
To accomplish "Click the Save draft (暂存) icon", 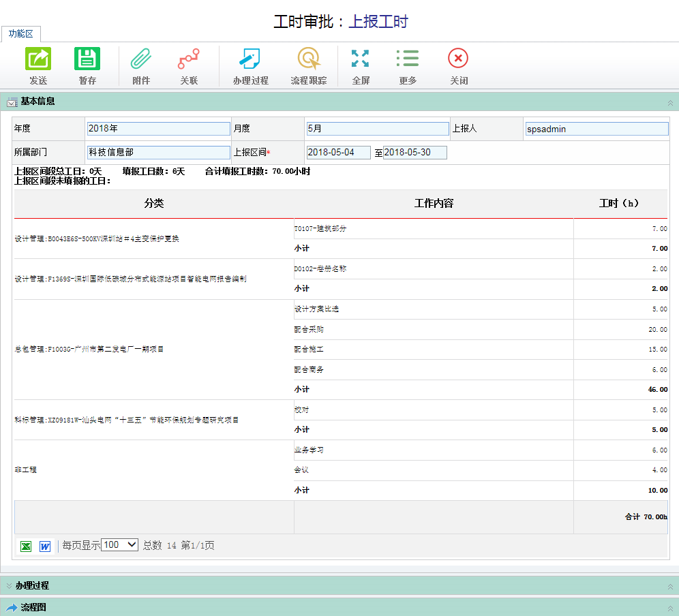I will tap(87, 59).
